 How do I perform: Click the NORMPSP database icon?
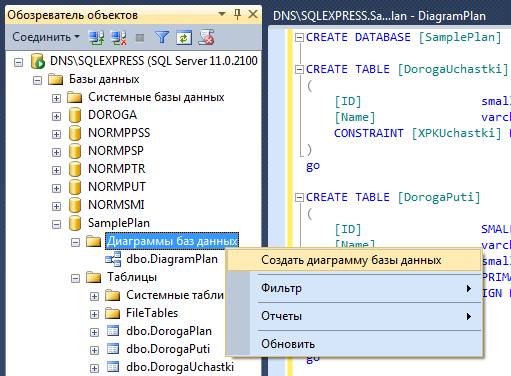pyautogui.click(x=75, y=151)
